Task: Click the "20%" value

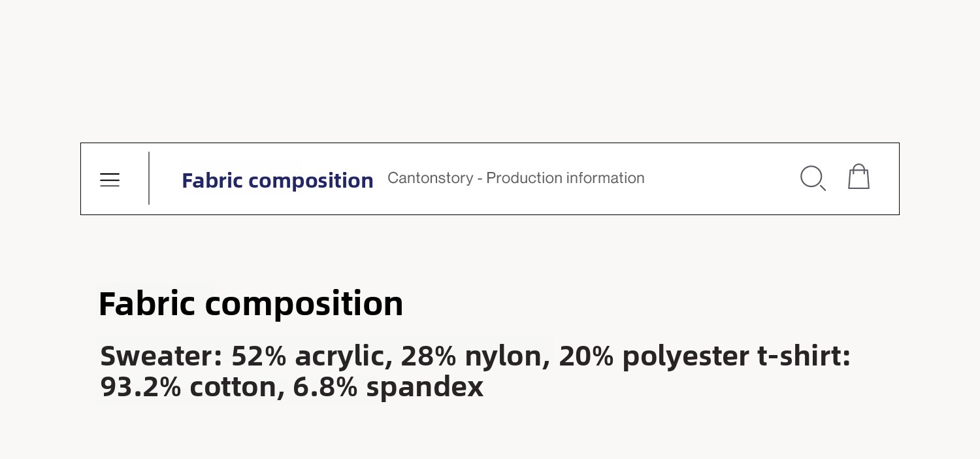Action: point(586,356)
